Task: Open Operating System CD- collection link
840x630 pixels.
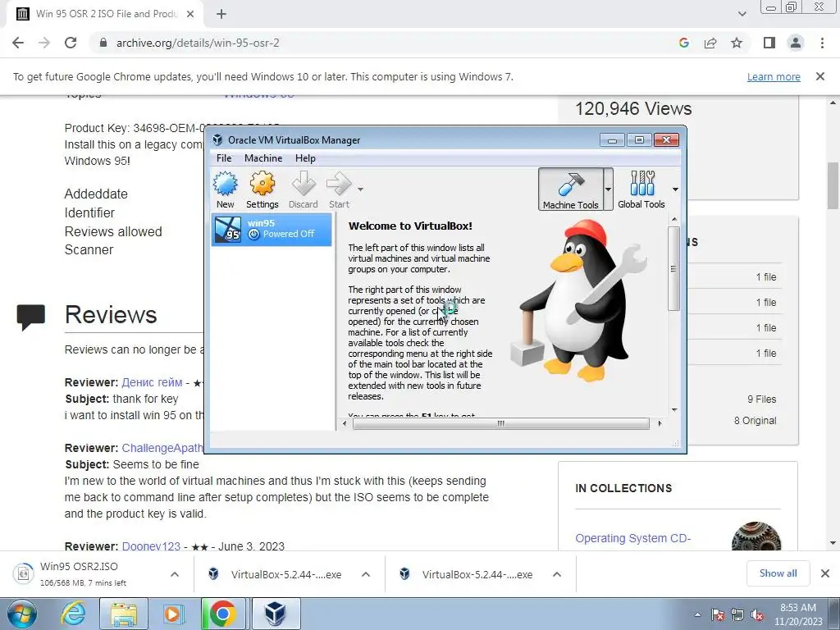Action: click(632, 538)
